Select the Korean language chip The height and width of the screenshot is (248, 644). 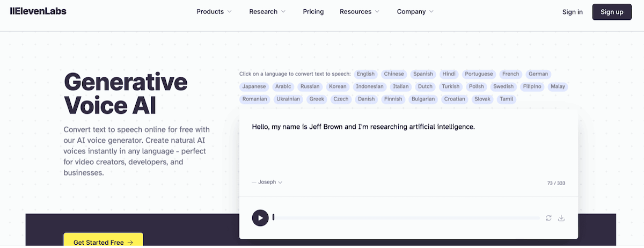338,86
